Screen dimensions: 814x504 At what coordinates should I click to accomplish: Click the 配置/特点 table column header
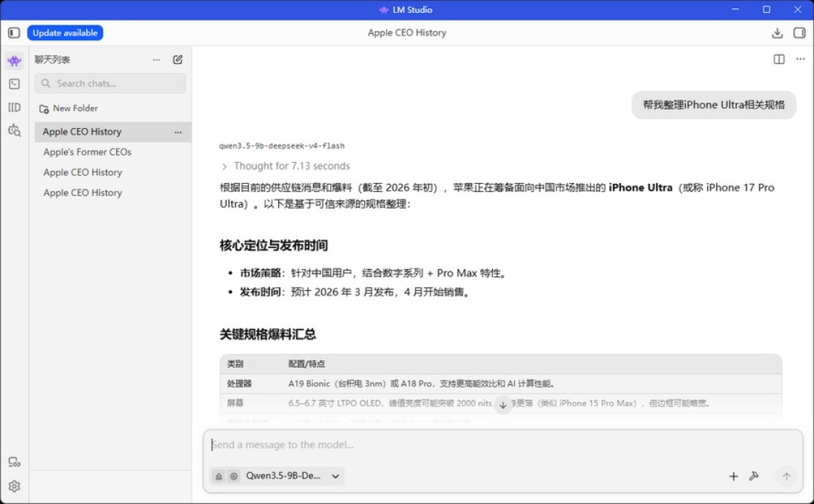coord(306,364)
